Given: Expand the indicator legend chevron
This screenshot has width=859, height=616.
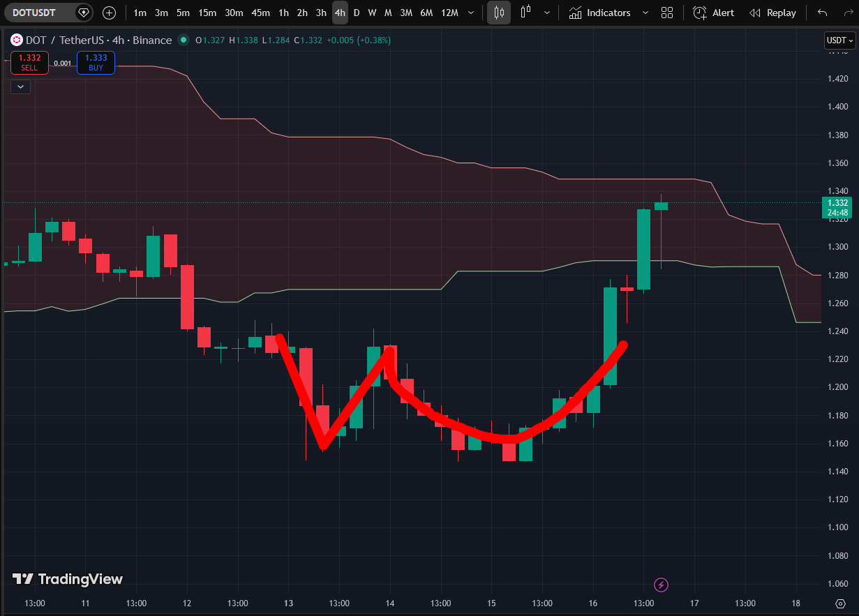Looking at the screenshot, I should pyautogui.click(x=20, y=87).
